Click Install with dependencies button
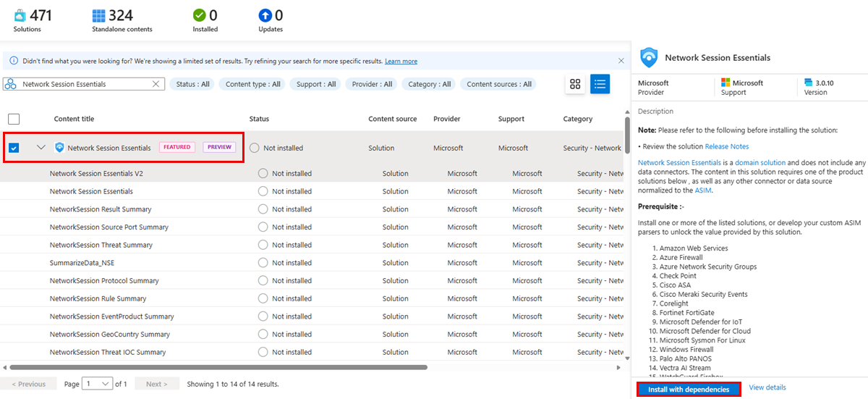 pyautogui.click(x=689, y=389)
